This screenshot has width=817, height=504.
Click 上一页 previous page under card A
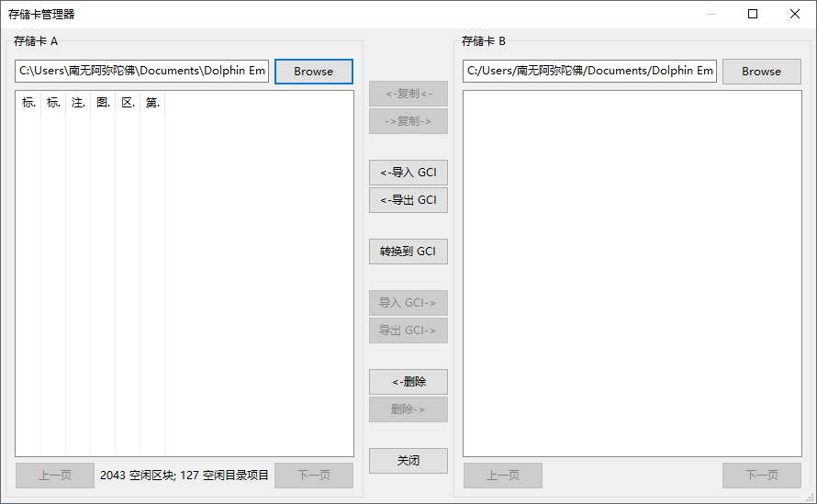tap(55, 476)
